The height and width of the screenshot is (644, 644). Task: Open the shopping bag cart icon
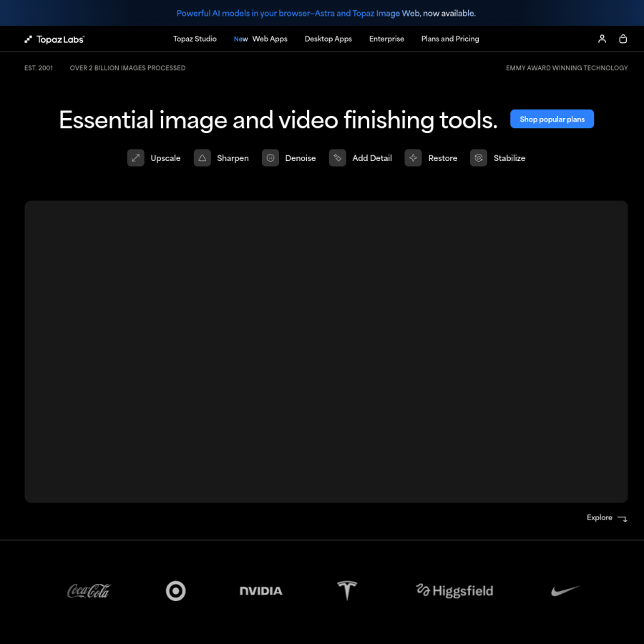point(623,39)
